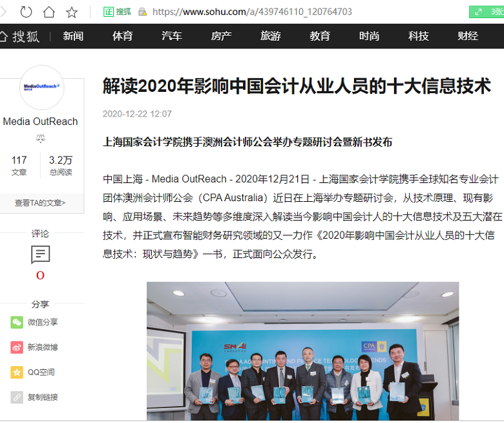
Task: Bookmark this page with the star icon
Action: pyautogui.click(x=72, y=12)
